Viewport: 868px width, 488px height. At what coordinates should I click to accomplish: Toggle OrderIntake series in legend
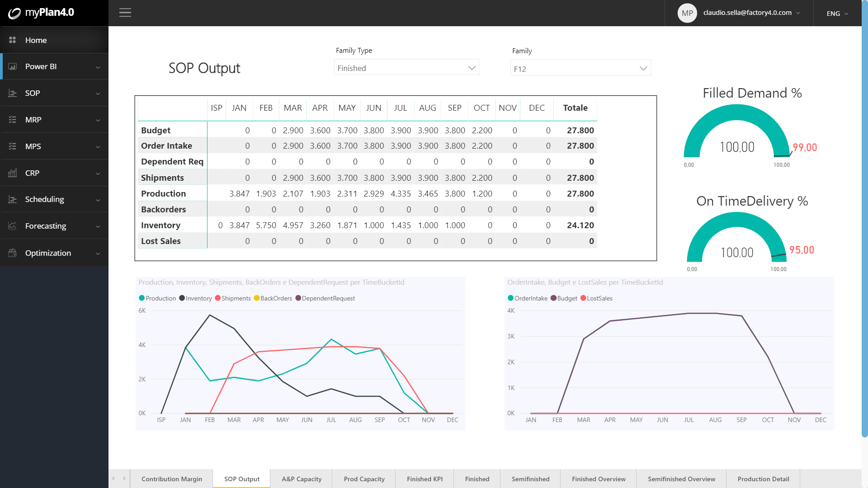(528, 298)
